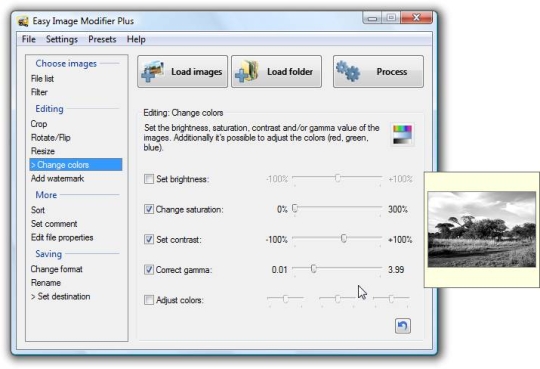Click the middle Adjust colors slider

pyautogui.click(x=338, y=298)
